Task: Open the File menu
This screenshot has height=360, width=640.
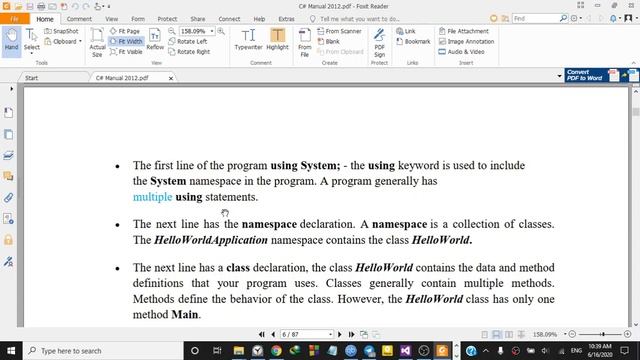Action: coord(15,19)
